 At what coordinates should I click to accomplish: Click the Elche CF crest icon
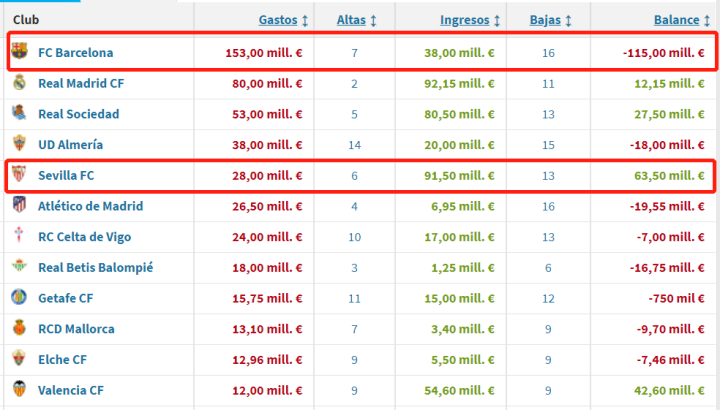click(x=19, y=358)
